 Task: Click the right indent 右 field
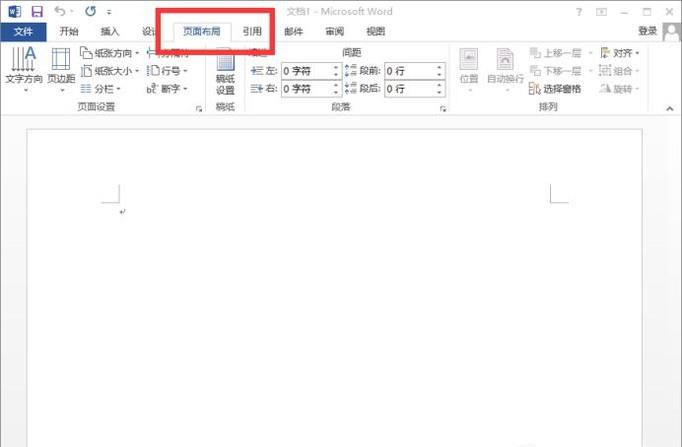pos(311,89)
